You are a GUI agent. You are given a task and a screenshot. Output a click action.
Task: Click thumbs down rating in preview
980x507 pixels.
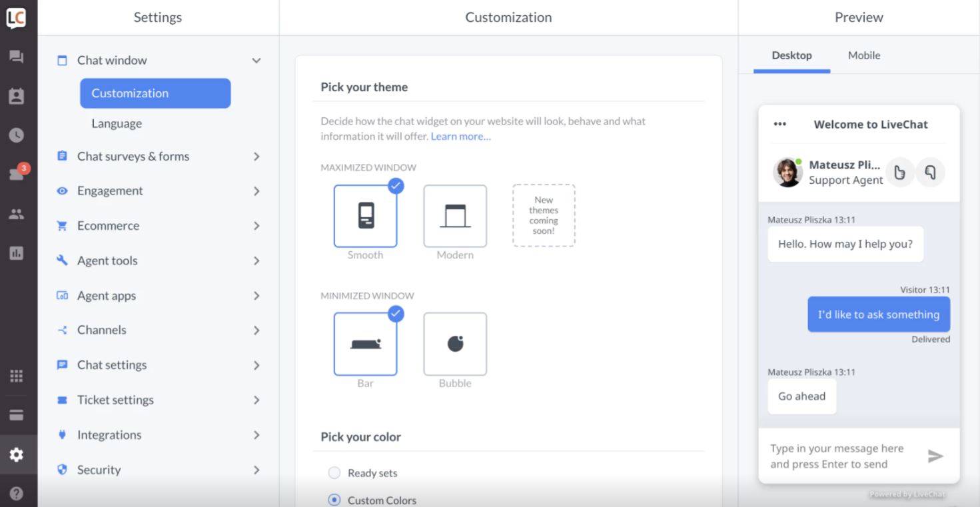(x=931, y=173)
